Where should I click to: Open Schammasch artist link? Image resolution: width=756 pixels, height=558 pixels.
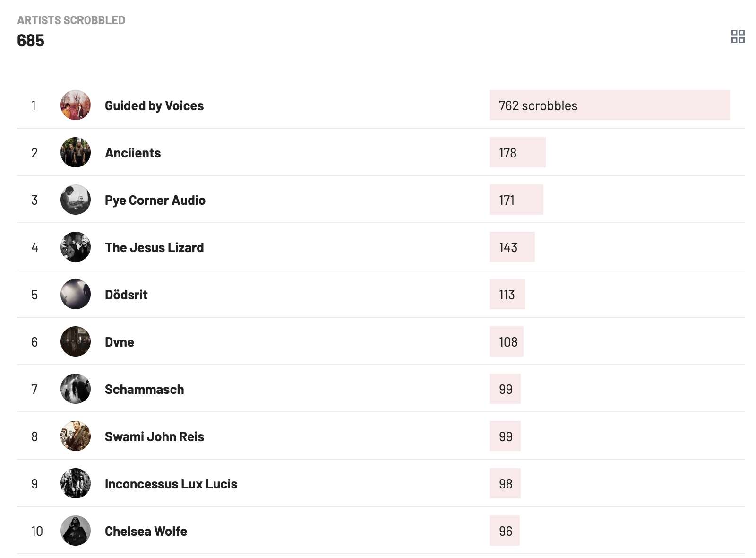click(x=144, y=389)
